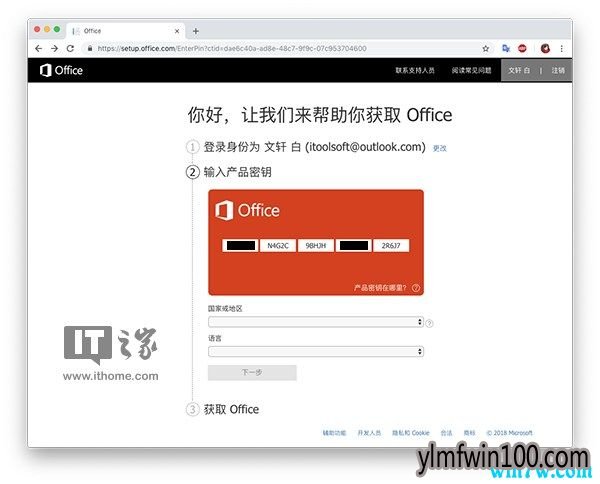Open 联系支持人员 in the header

pos(415,70)
